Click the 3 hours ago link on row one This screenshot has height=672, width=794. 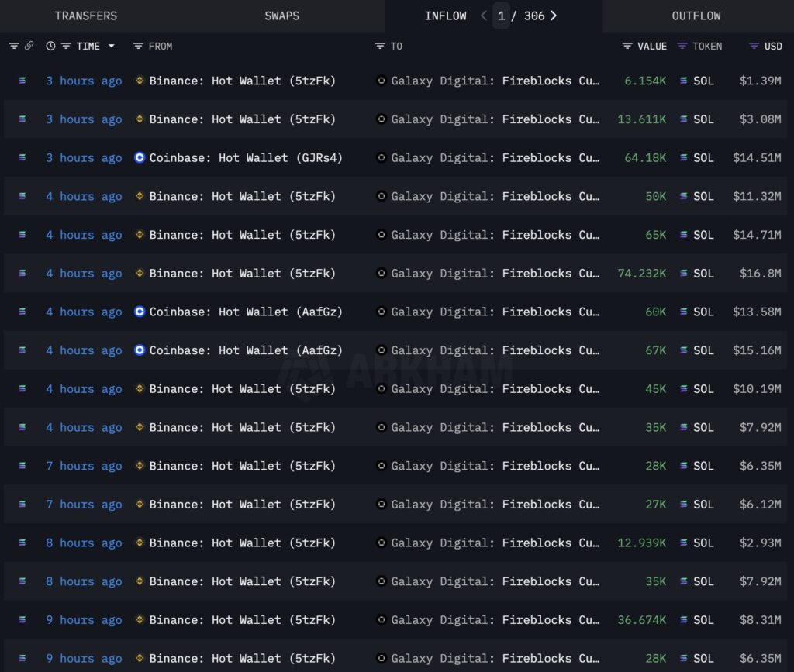[x=84, y=81]
